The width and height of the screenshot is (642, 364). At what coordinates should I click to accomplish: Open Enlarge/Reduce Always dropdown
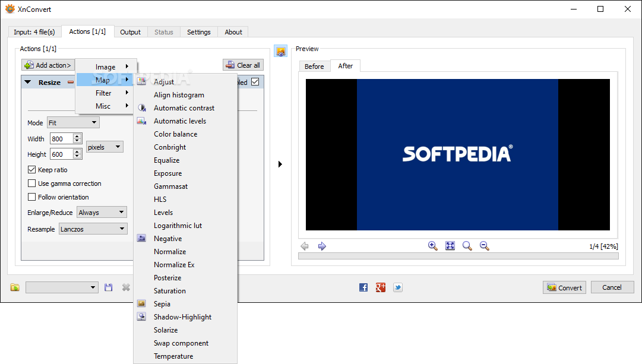(102, 212)
